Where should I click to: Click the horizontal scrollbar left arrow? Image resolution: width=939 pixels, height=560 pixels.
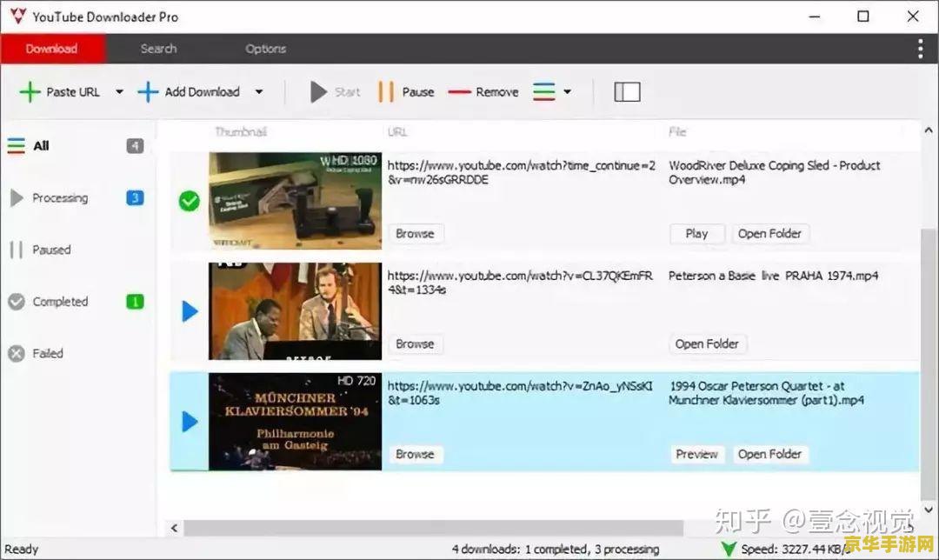coord(174,528)
